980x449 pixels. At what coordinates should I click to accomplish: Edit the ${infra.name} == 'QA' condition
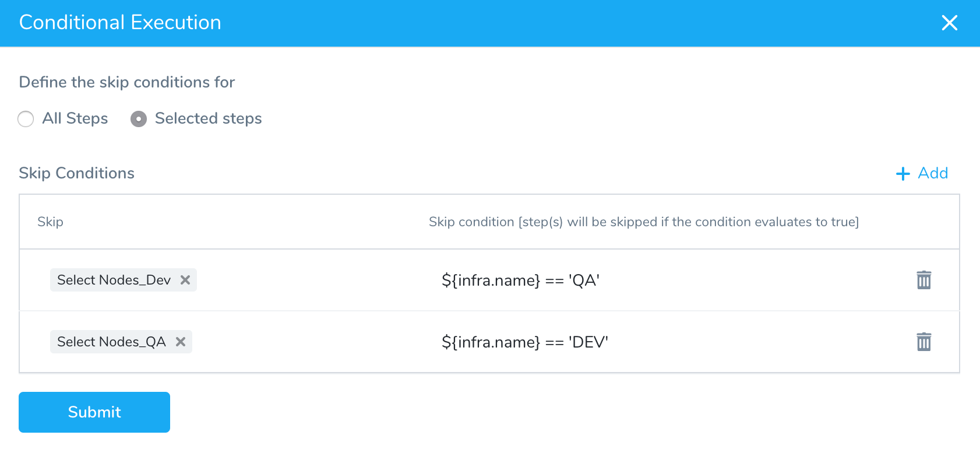pos(520,280)
